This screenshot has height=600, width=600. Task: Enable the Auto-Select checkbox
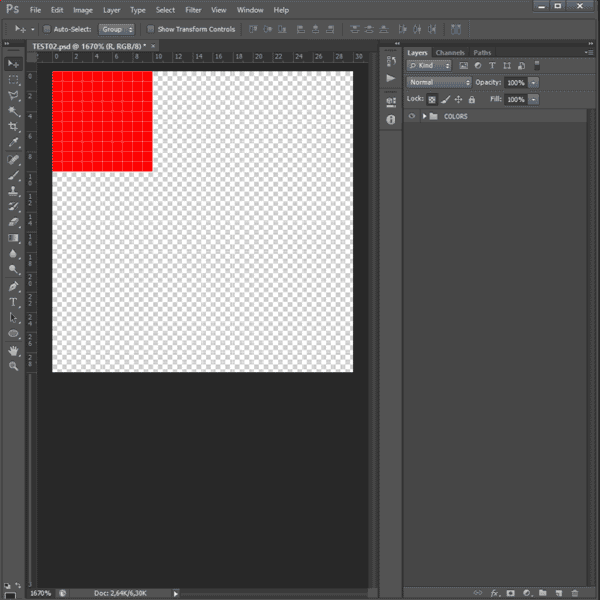(47, 29)
